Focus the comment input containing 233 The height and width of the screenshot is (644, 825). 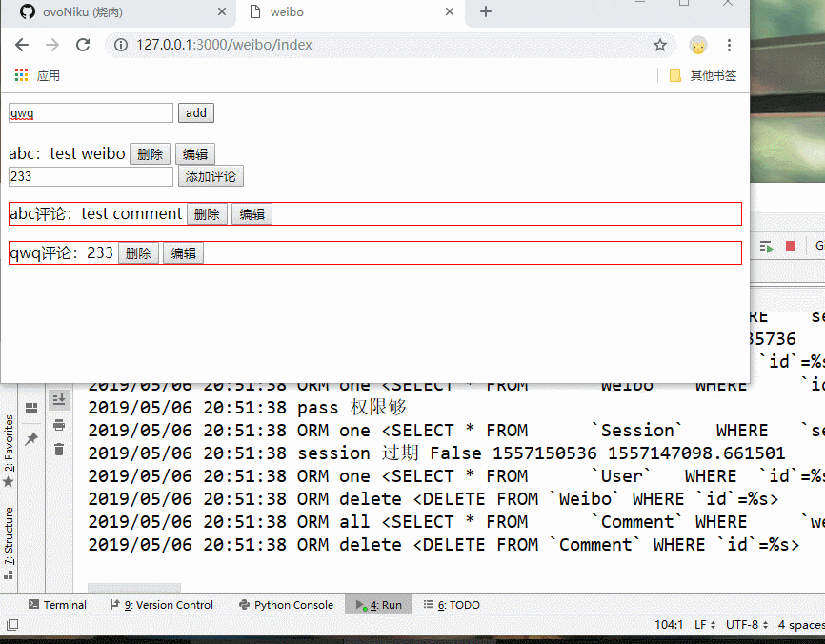click(91, 176)
